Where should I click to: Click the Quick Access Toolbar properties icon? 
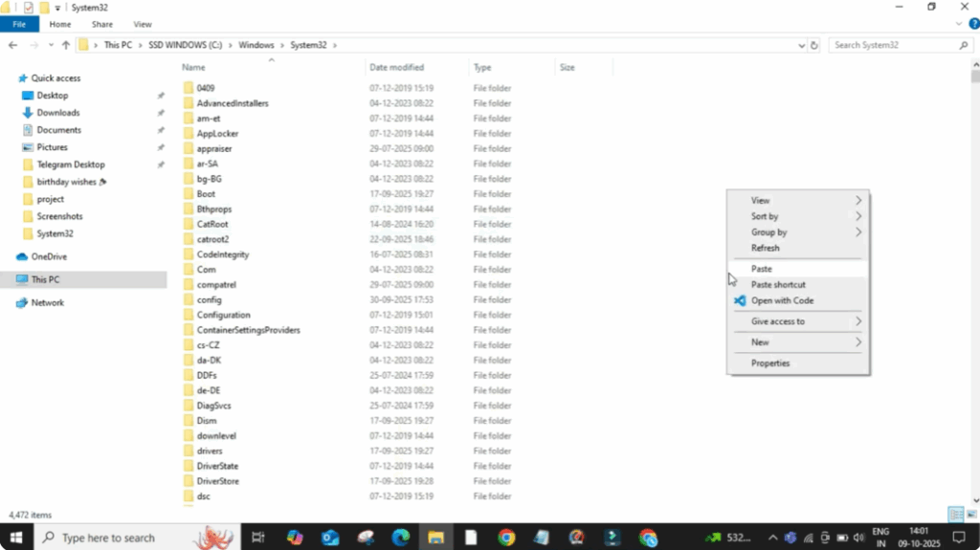tap(28, 8)
